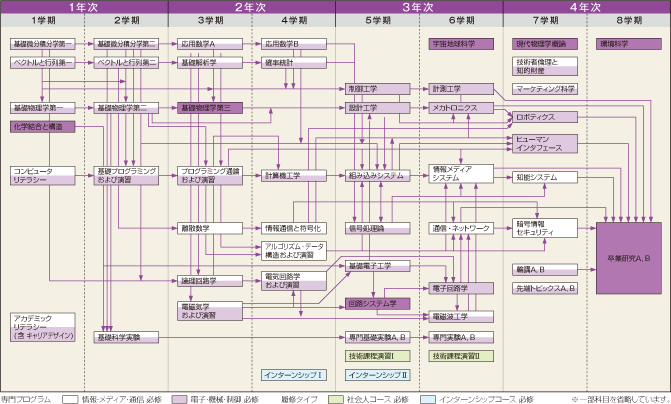Click the ロボティクス course box
This screenshot has height=404, width=671.
tap(545, 117)
